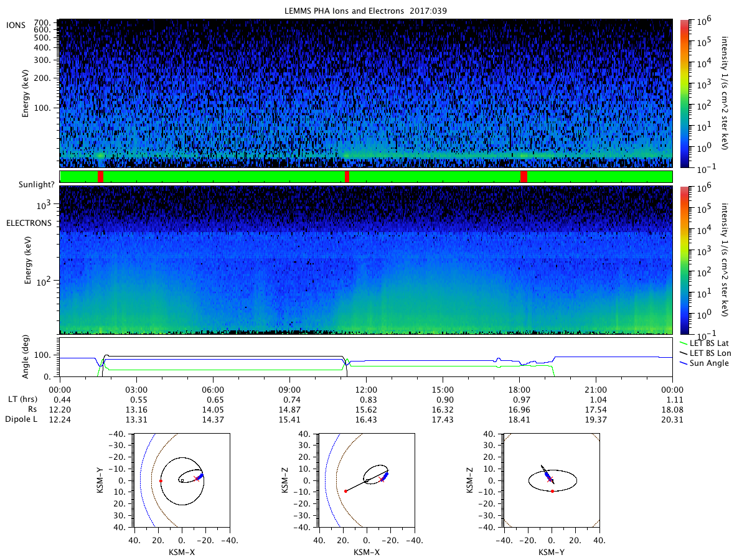Viewport: 747px width, 560px height.
Task: Click the first red sunlight marker near 01:30
Action: 100,177
